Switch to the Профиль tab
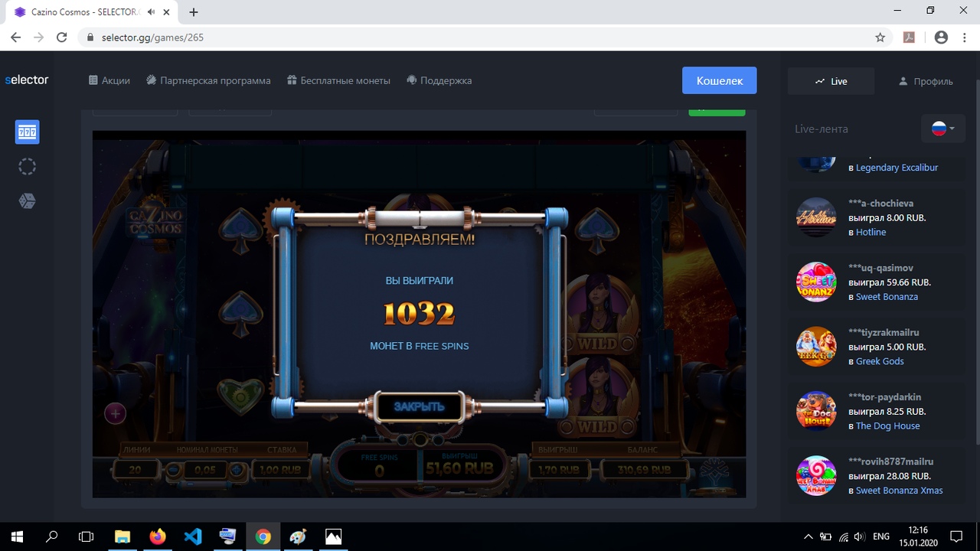 [925, 81]
